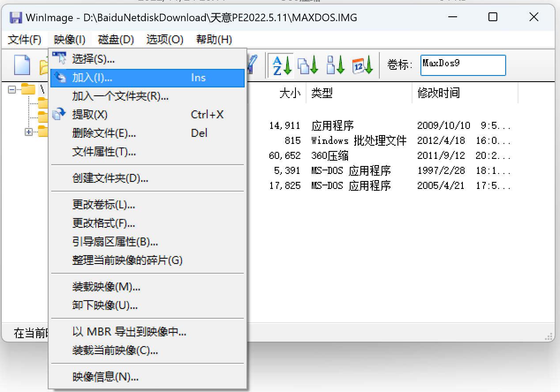560x392 pixels.
Task: Sort files by name using the A-Z icon
Action: tap(281, 65)
